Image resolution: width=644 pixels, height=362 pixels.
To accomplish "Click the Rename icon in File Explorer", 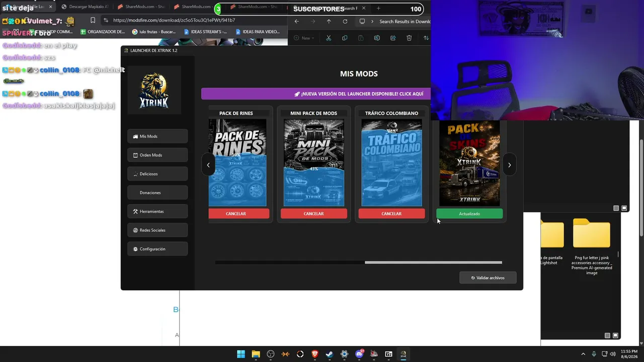I will [x=377, y=38].
